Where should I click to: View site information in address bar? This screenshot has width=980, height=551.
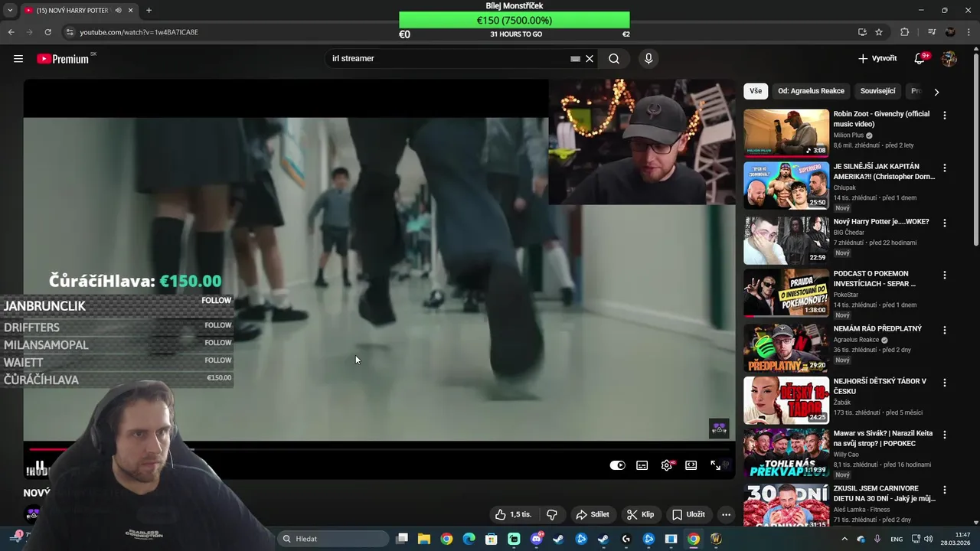coord(70,32)
